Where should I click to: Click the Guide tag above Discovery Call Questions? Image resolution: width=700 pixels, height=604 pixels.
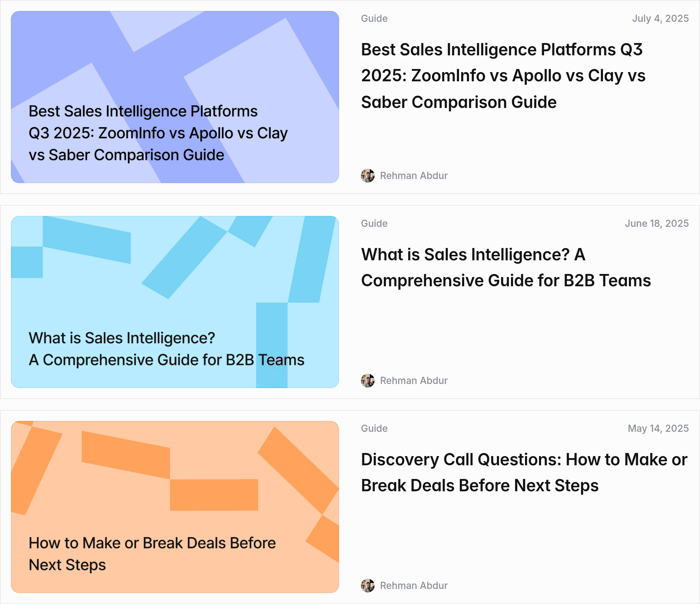374,429
